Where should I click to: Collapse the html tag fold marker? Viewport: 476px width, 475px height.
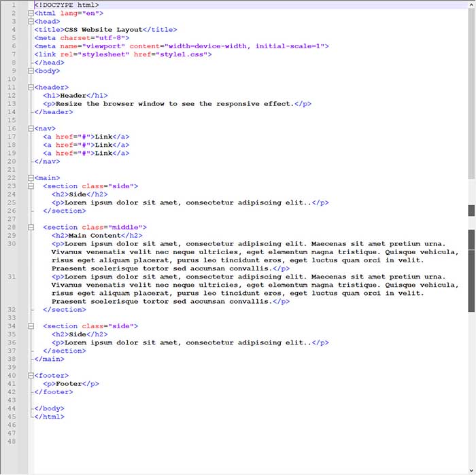pyautogui.click(x=31, y=14)
